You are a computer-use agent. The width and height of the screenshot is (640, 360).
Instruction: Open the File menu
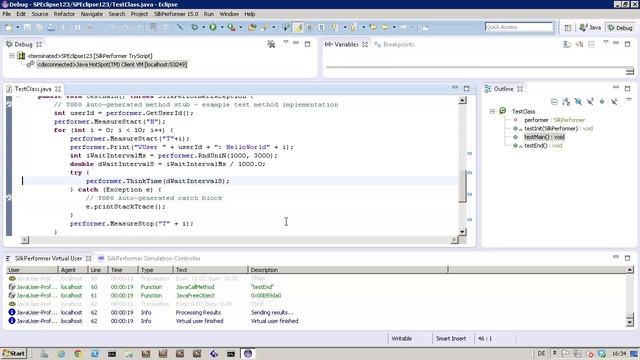(x=7, y=14)
